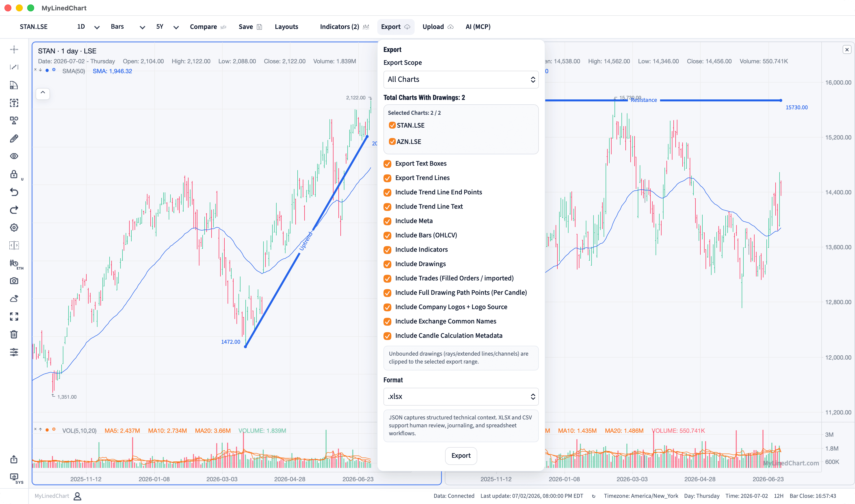This screenshot has width=855, height=504.
Task: Delete drawings with trash icon
Action: pyautogui.click(x=14, y=334)
